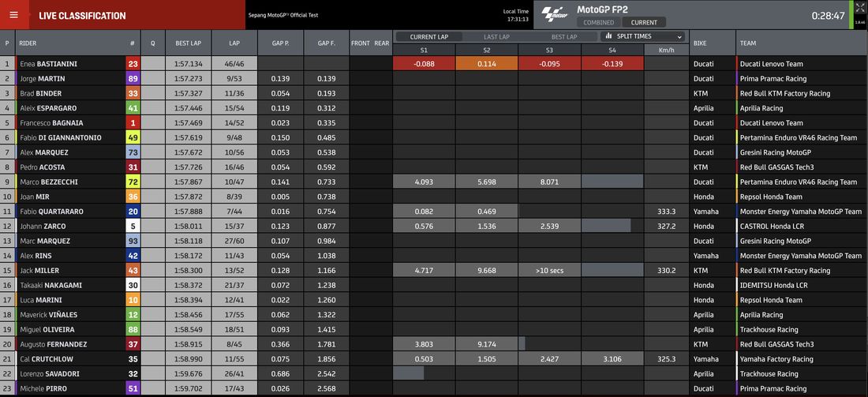The width and height of the screenshot is (868, 397).
Task: Click the Q column header
Action: click(x=152, y=43)
